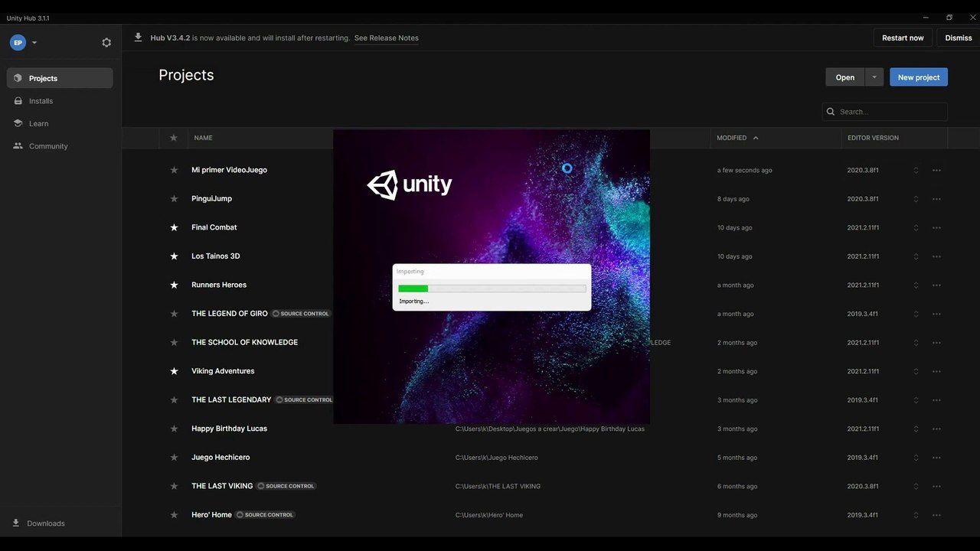The width and height of the screenshot is (980, 551).
Task: Open more options for PinguiJump
Action: tap(936, 199)
